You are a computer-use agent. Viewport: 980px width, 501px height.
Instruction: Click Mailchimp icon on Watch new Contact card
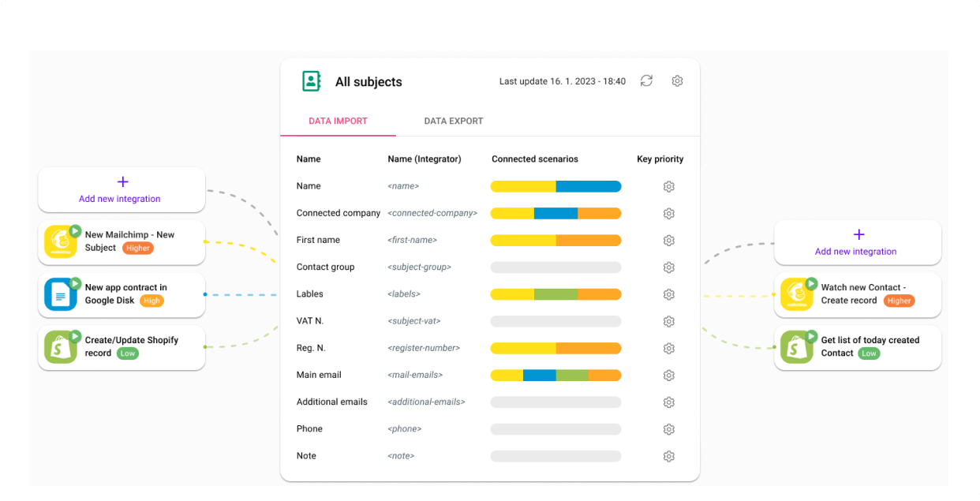point(796,294)
